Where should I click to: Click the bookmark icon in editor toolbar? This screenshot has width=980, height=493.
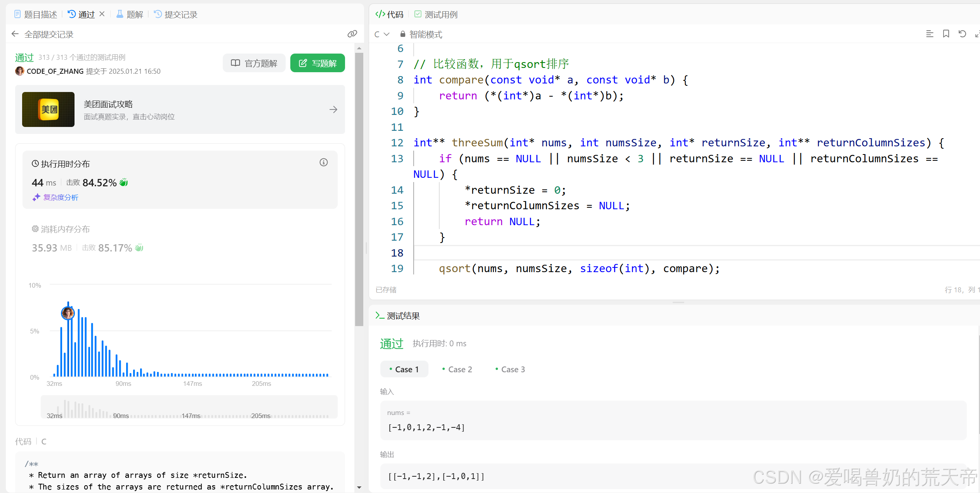(946, 34)
